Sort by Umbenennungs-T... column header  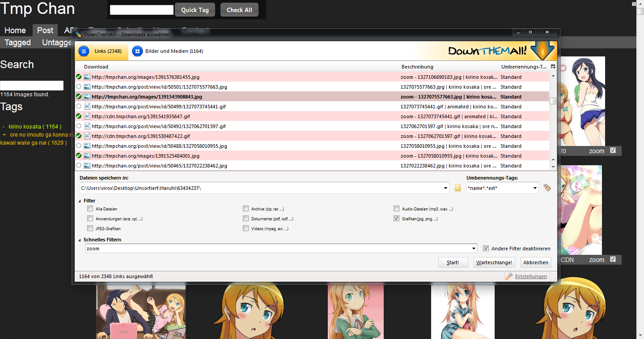524,67
